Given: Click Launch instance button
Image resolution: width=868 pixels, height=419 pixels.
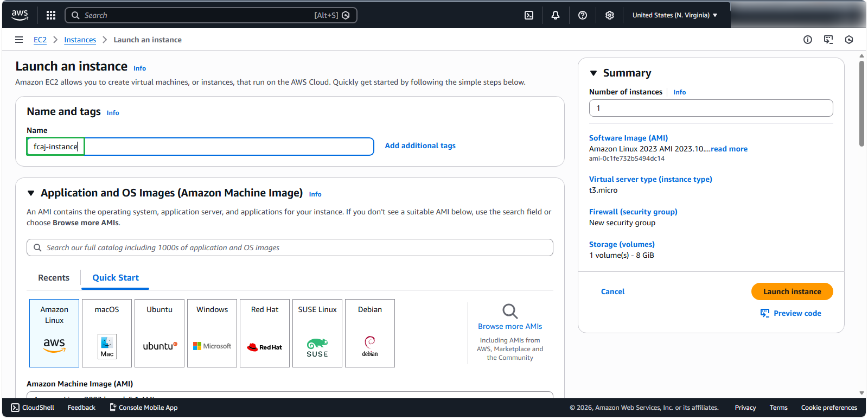Looking at the screenshot, I should tap(792, 291).
